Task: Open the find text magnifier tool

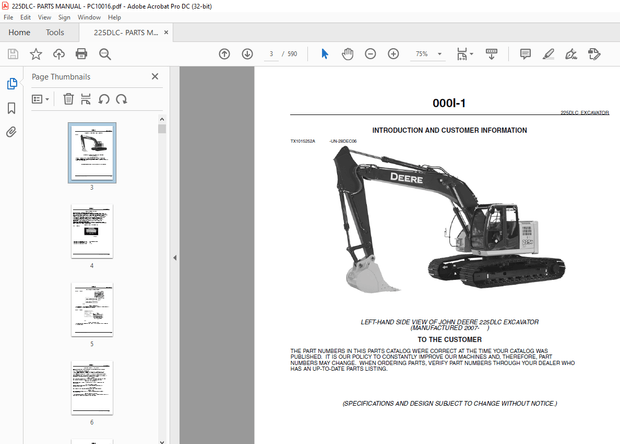Action: tap(105, 54)
